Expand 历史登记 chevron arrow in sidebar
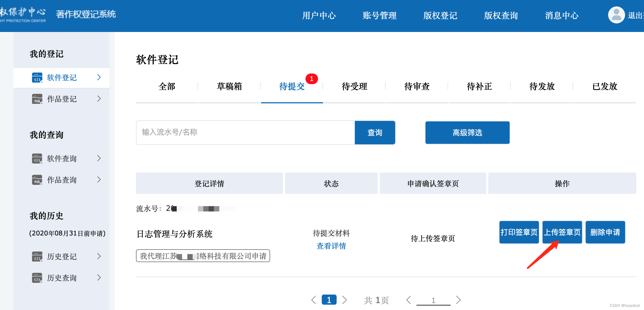 [x=99, y=256]
